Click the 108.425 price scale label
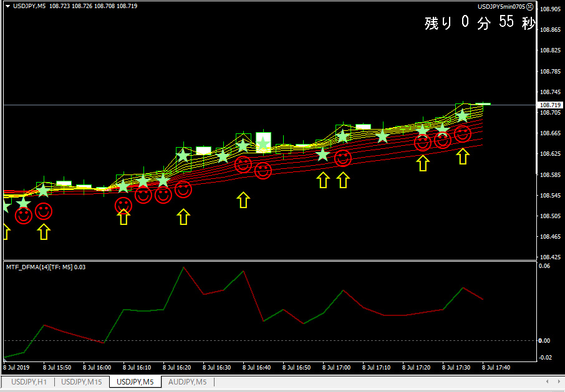This screenshot has height=392, width=565. tap(551, 257)
